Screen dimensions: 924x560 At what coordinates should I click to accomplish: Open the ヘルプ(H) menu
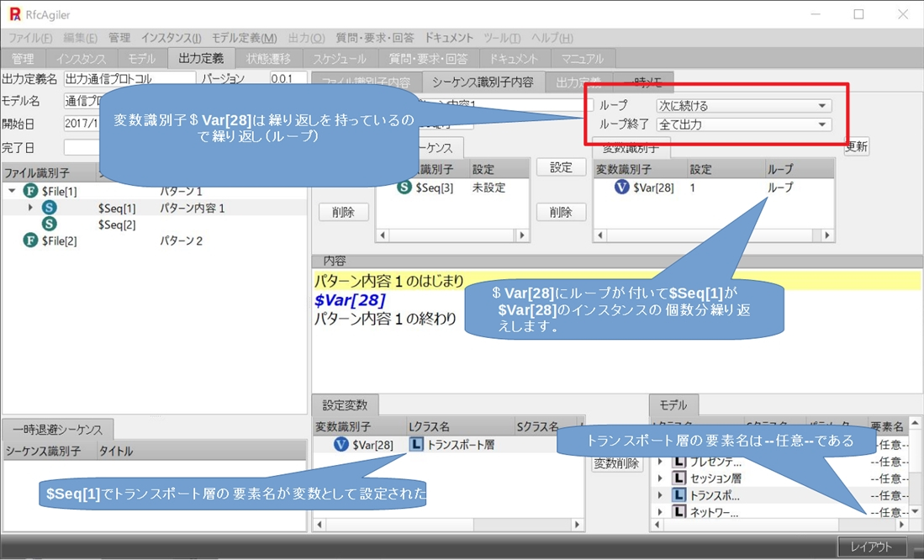coord(552,39)
